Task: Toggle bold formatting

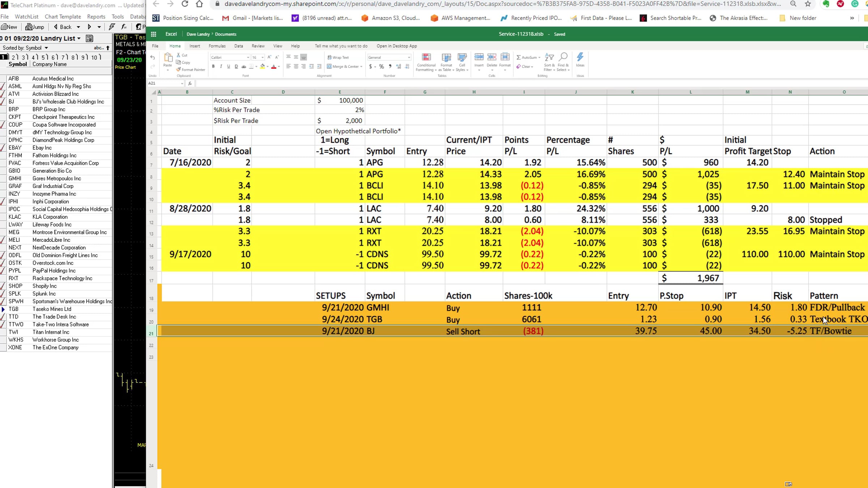Action: tap(213, 67)
